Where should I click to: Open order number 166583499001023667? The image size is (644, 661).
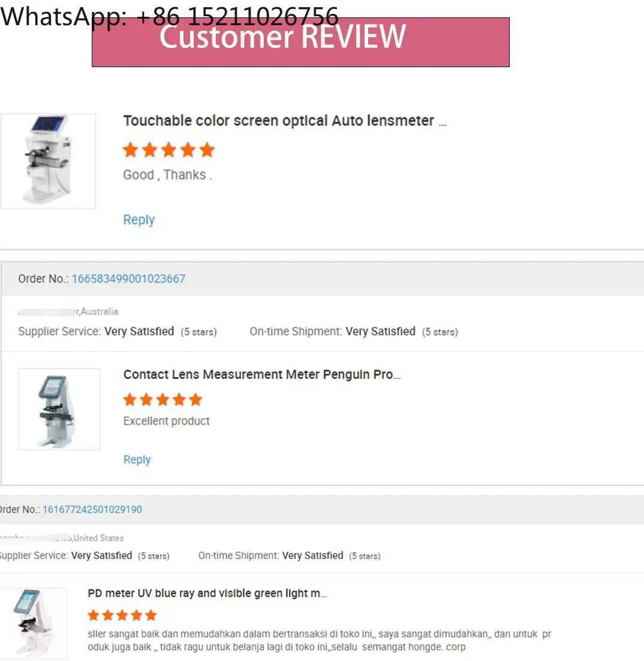128,279
